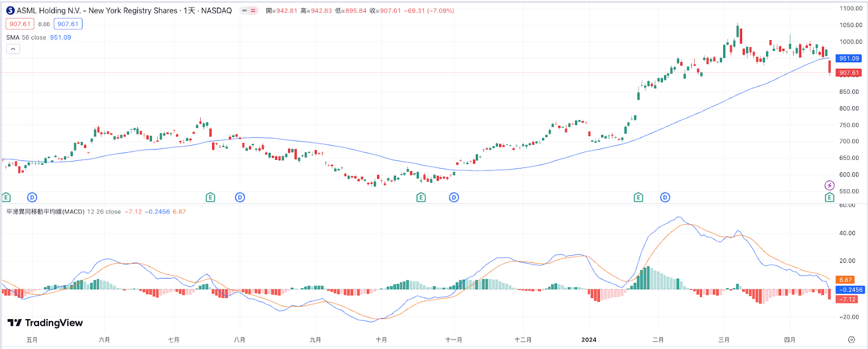The height and width of the screenshot is (349, 868).
Task: Click the 六月 label on time axis
Action: 105,340
